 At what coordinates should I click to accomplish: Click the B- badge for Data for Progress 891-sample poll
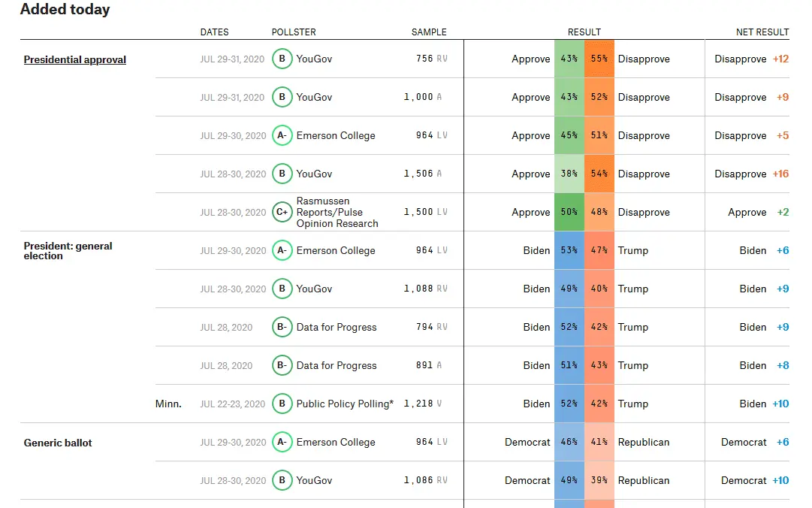(282, 366)
